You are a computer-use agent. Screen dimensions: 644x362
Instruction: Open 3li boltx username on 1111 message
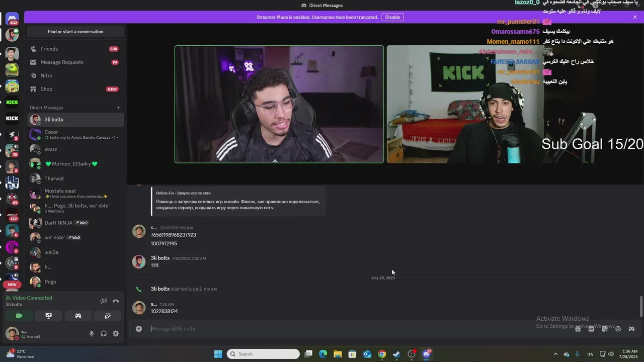(160, 258)
